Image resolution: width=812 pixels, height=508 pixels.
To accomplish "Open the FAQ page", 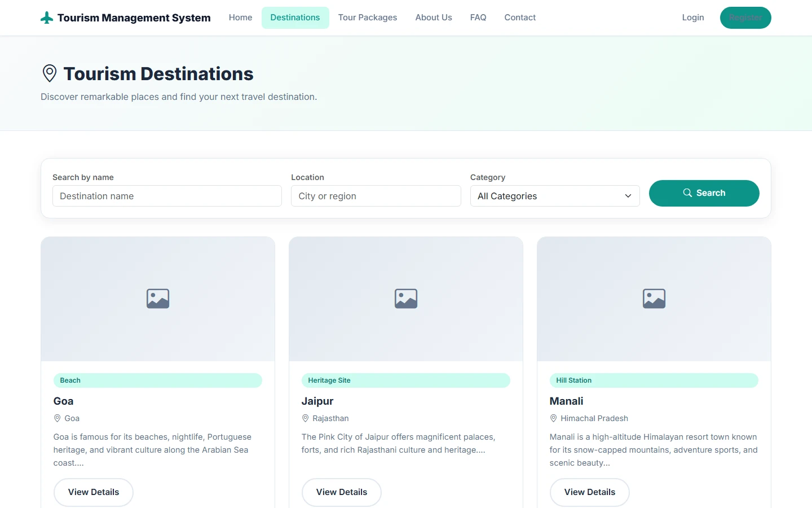I will coord(478,17).
